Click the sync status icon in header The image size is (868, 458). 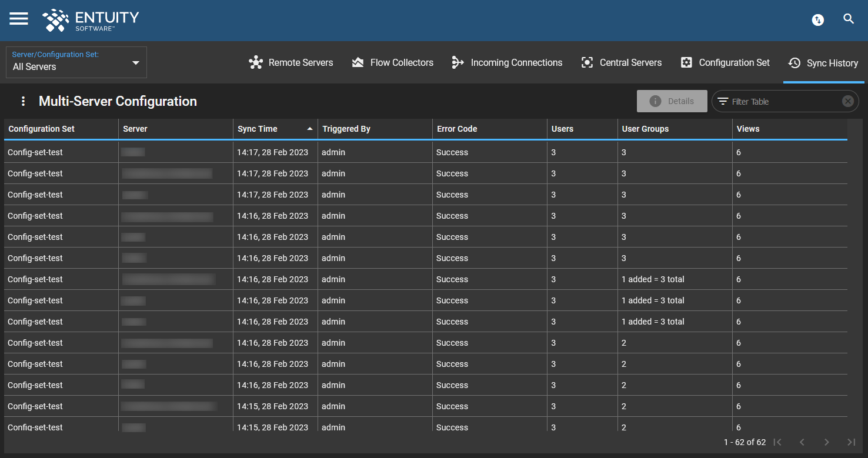[x=818, y=20]
